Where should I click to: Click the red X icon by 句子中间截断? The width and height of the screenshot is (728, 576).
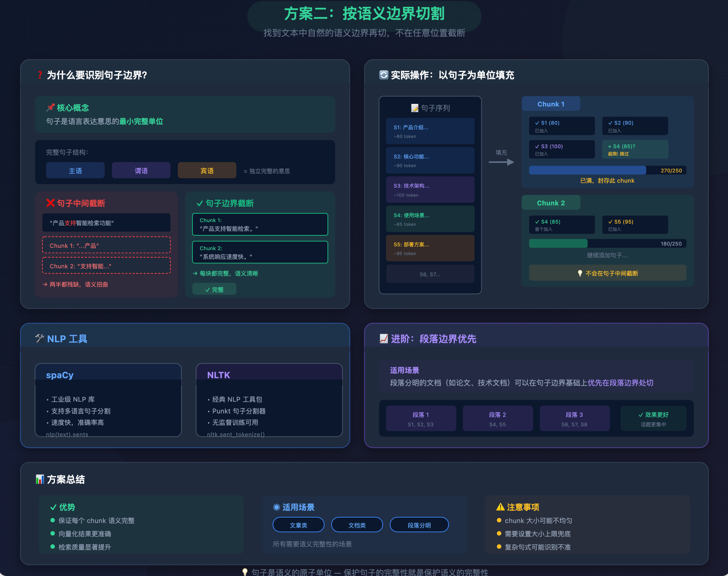pyautogui.click(x=50, y=203)
